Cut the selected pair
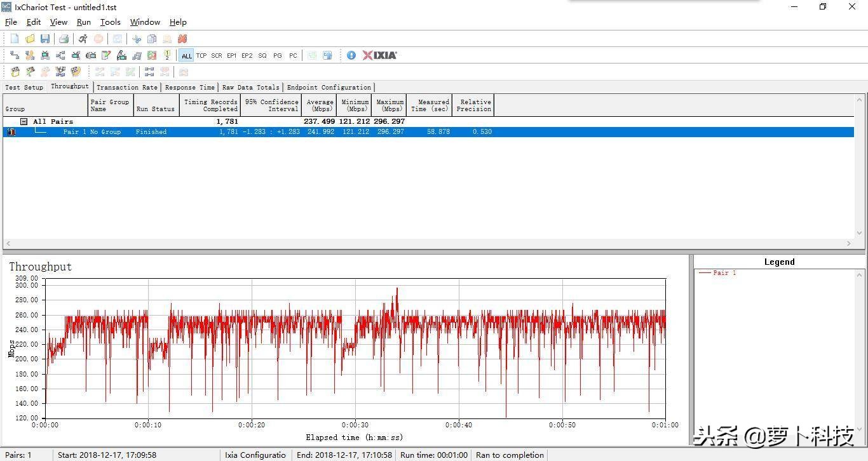The image size is (868, 461). point(137,39)
